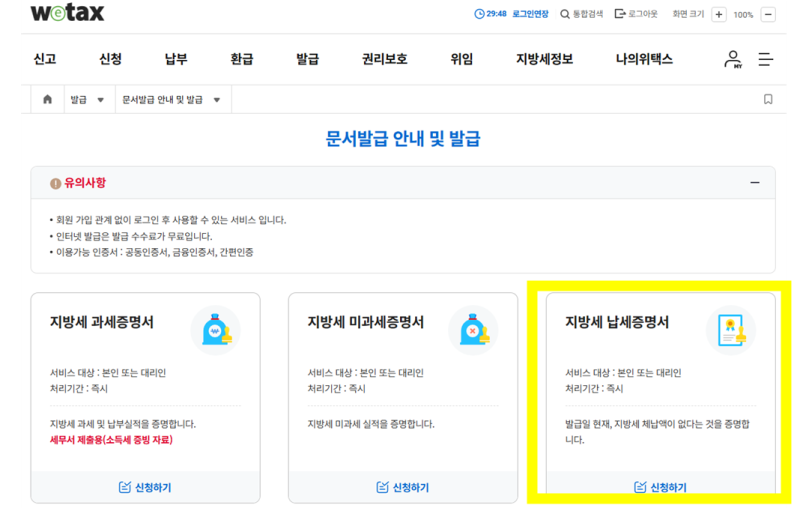Open the 납부 menu
The width and height of the screenshot is (800, 508).
tap(176, 59)
